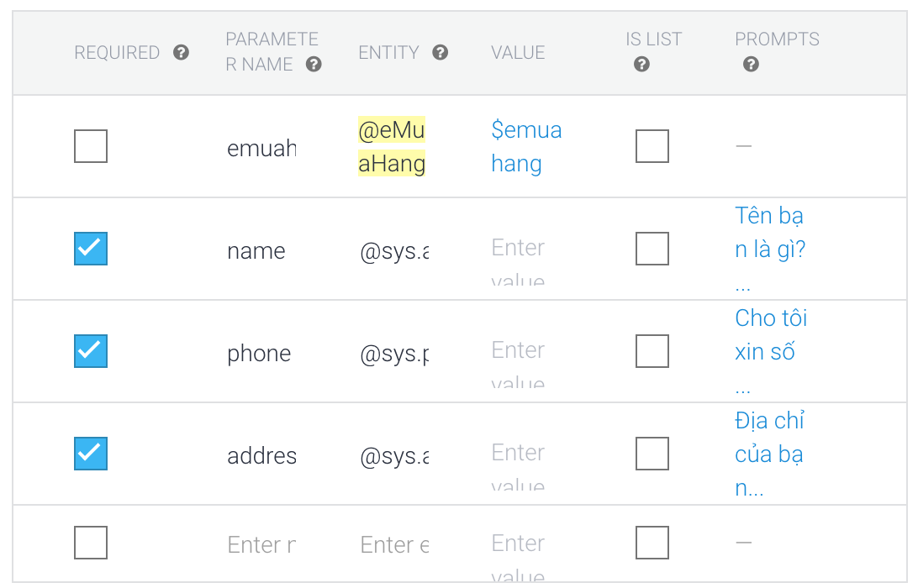
Task: Click the help icon beside REQUIRED header
Action: pyautogui.click(x=181, y=53)
